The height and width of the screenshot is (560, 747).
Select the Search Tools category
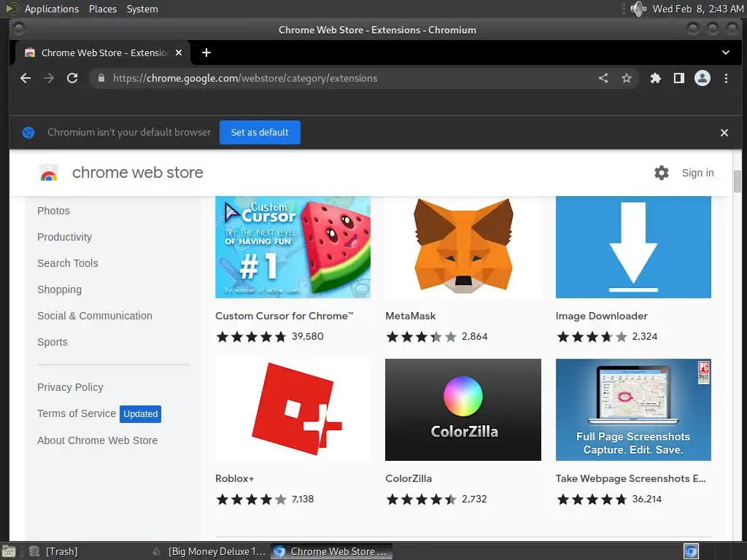(x=68, y=263)
